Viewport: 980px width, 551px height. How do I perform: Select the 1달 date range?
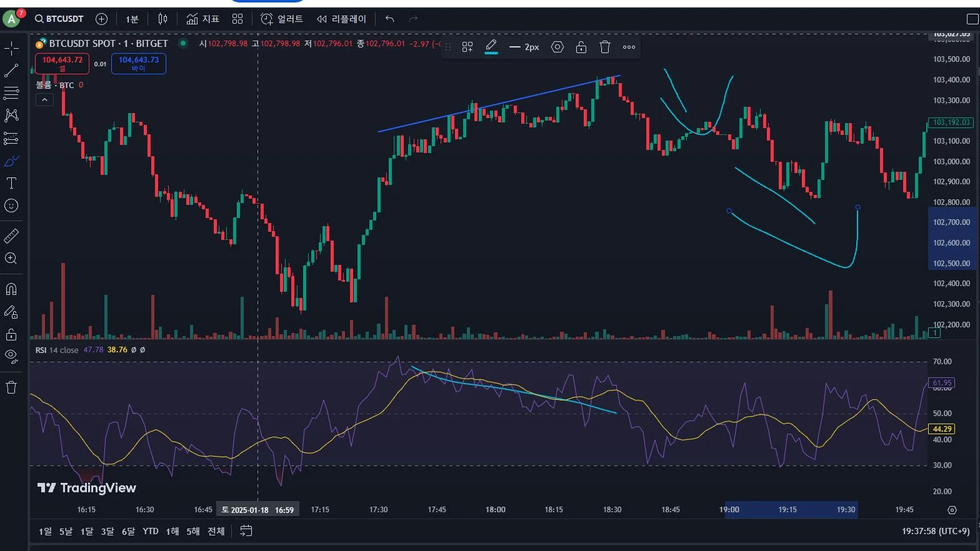[87, 532]
